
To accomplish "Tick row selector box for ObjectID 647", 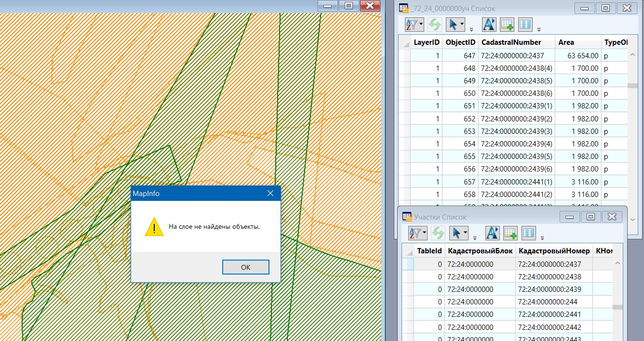I will click(404, 55).
